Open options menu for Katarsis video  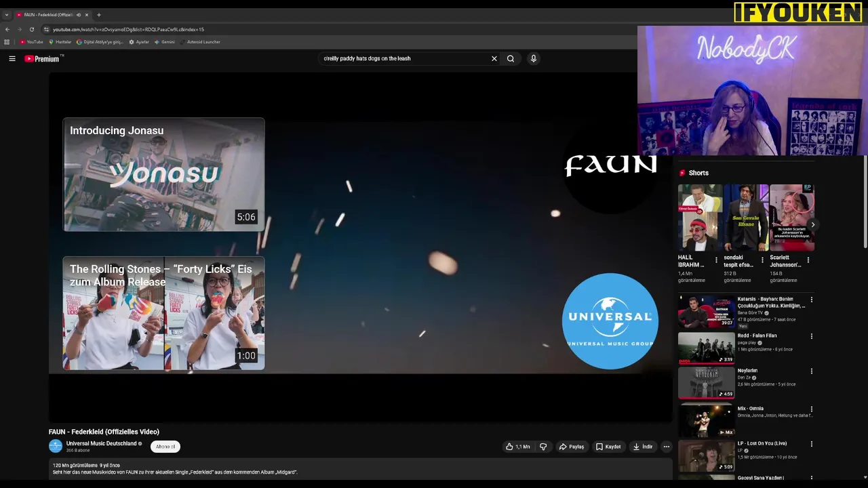point(812,300)
